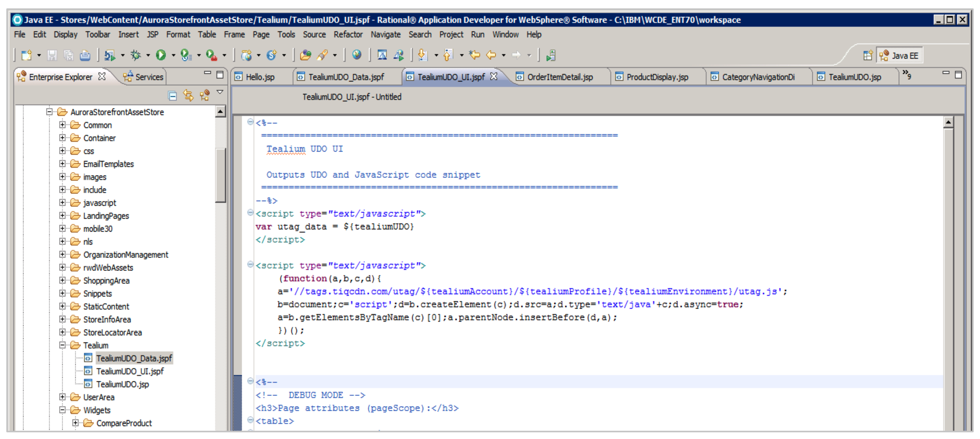Open the Refactor menu
Viewport: 980px width, 439px height.
tap(348, 35)
